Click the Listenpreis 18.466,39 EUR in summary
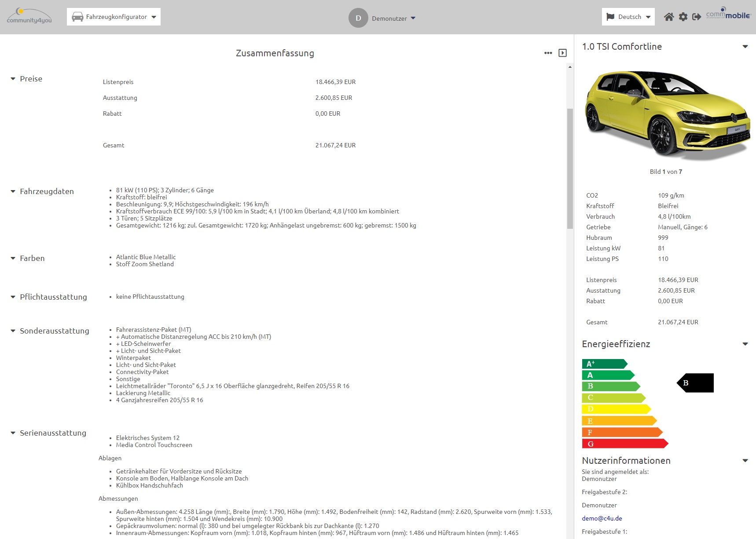The height and width of the screenshot is (539, 756). 335,82
